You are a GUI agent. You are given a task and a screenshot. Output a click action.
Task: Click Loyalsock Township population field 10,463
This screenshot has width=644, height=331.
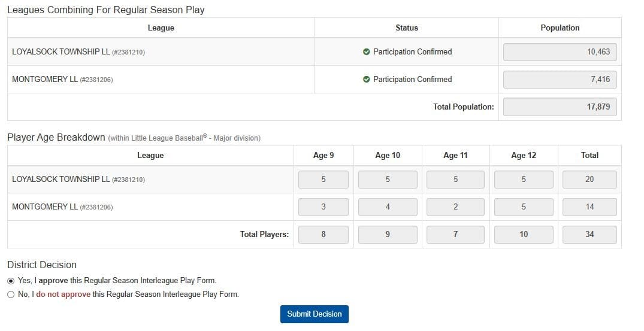[560, 52]
